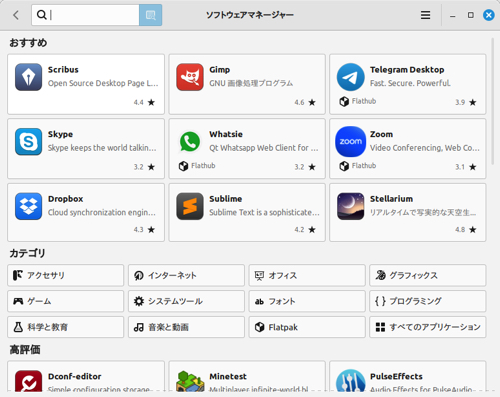The height and width of the screenshot is (397, 500).
Task: Click the Dconf-editor app icon
Action: (28, 382)
